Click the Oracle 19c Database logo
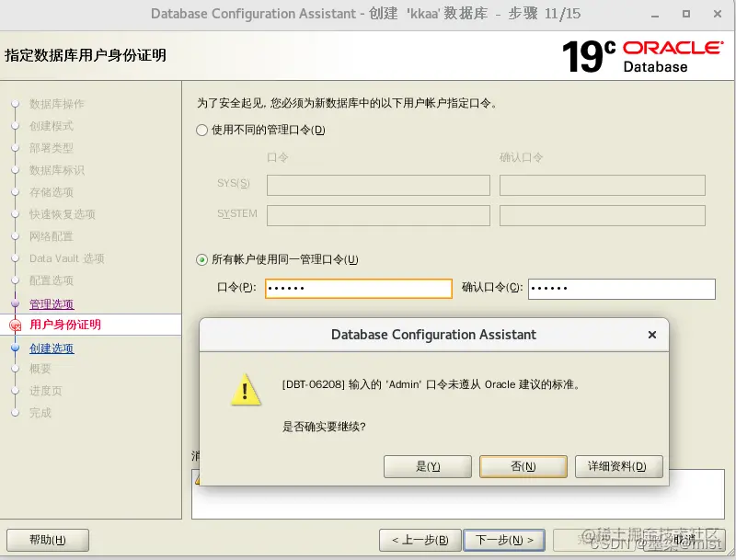736x560 pixels. [x=642, y=57]
